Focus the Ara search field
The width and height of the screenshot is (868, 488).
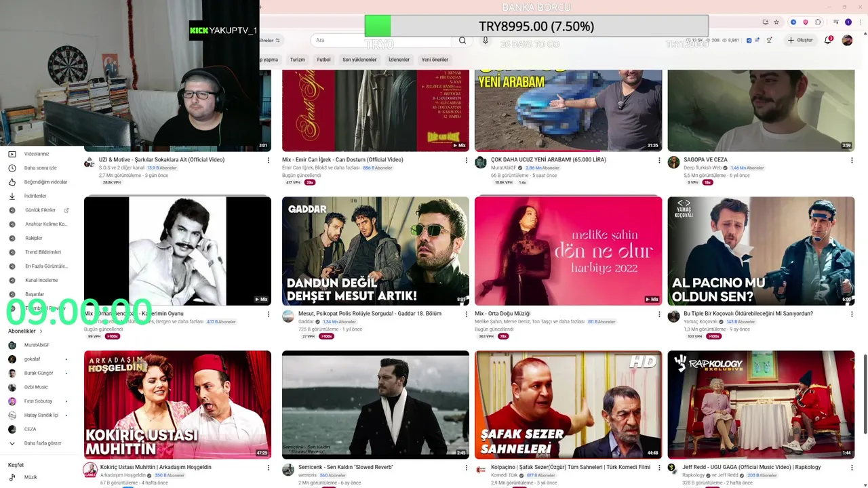coord(380,41)
